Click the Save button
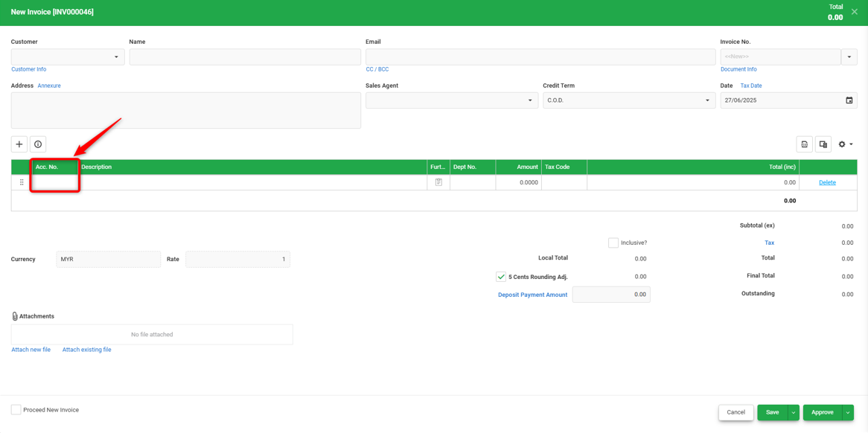868x433 pixels. coord(773,412)
